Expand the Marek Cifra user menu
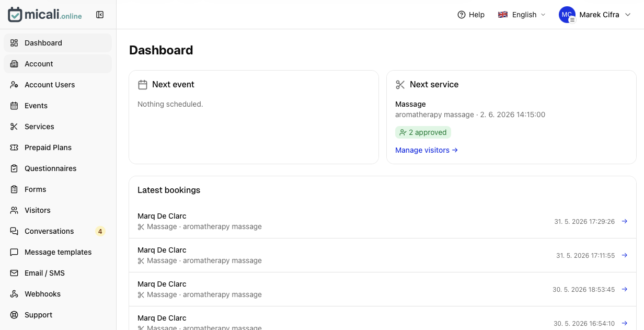Viewport: 644px width, 330px height. 595,15
